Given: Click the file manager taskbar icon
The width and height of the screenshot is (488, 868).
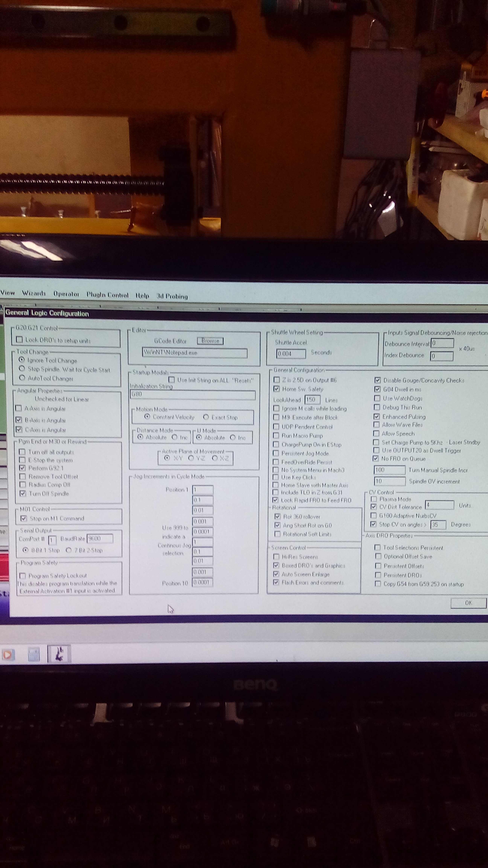Looking at the screenshot, I should pyautogui.click(x=34, y=655).
